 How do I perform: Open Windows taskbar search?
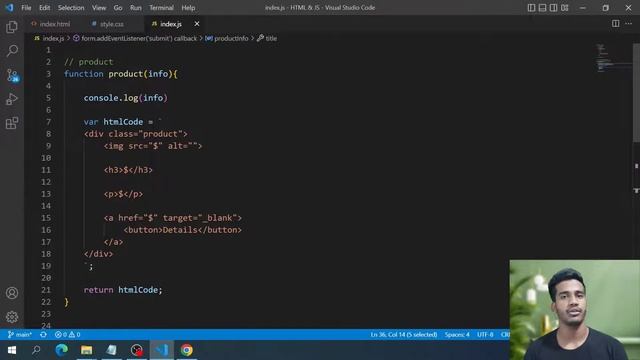[36, 350]
